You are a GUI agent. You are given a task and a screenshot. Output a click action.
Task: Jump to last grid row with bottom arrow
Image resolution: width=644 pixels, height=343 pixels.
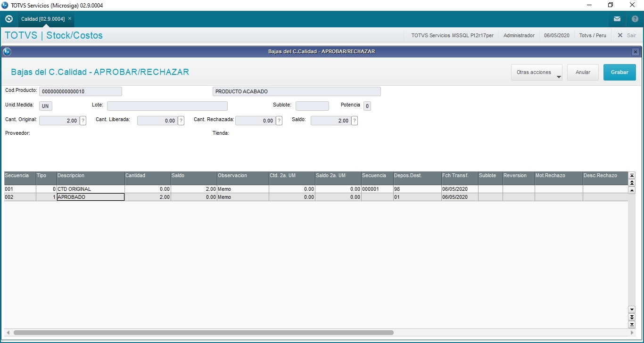632,325
